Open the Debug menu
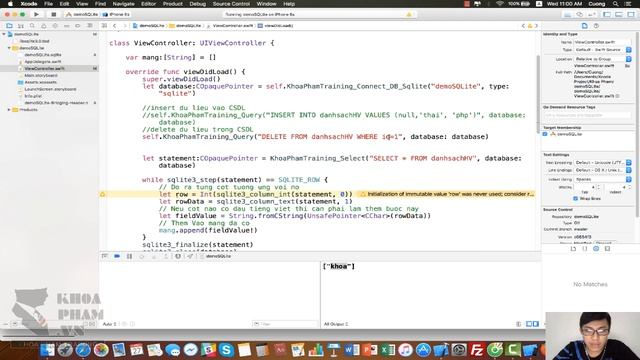This screenshot has width=640, height=360. click(x=198, y=4)
